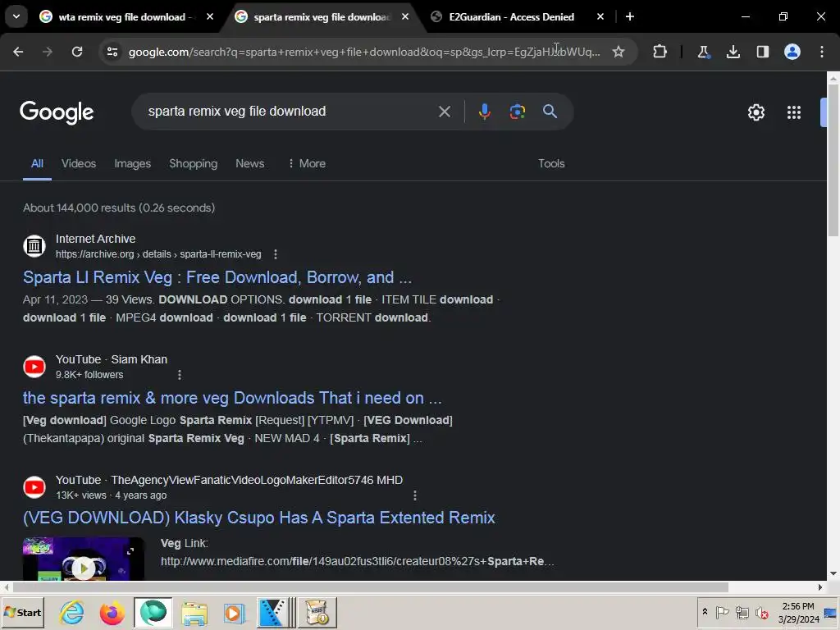This screenshot has height=630, width=840.
Task: Expand the More search filters menu
Action: point(307,163)
